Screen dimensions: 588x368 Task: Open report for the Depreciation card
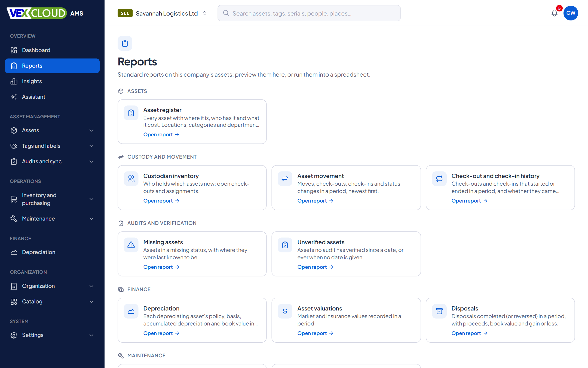click(161, 333)
